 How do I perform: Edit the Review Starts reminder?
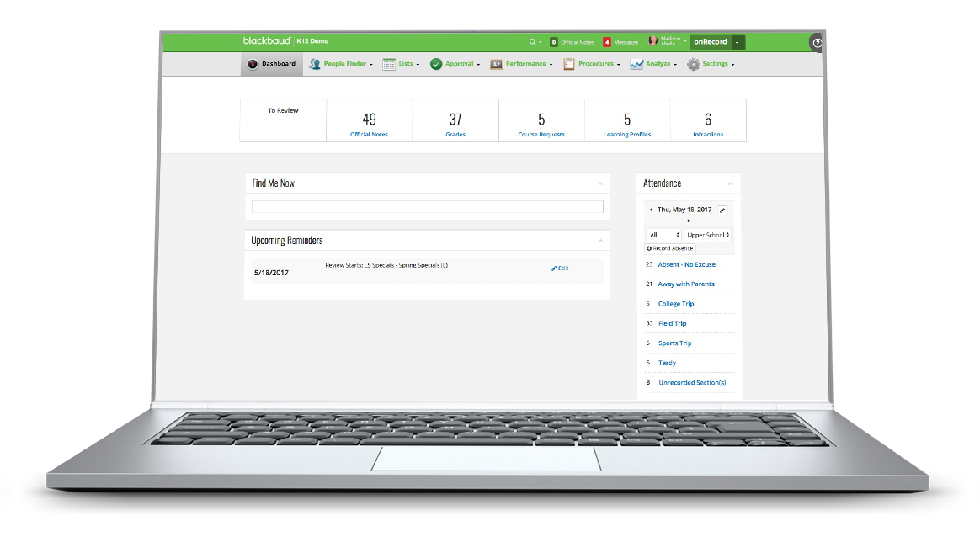[x=559, y=267]
